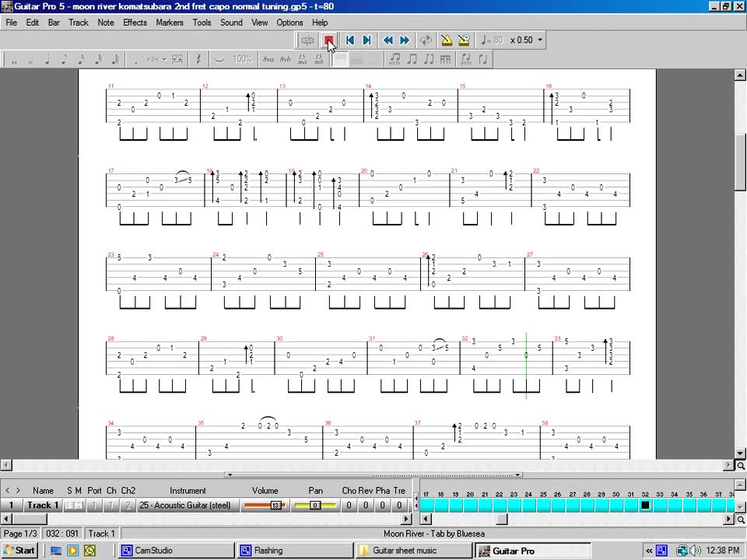Open Guitar sheet music folder from the taskbar

(414, 551)
